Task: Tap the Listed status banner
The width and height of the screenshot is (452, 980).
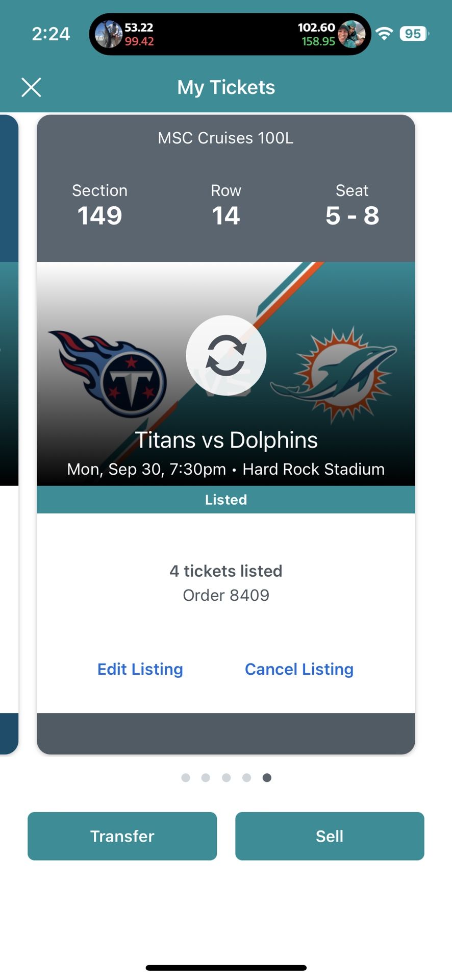Action: tap(226, 500)
